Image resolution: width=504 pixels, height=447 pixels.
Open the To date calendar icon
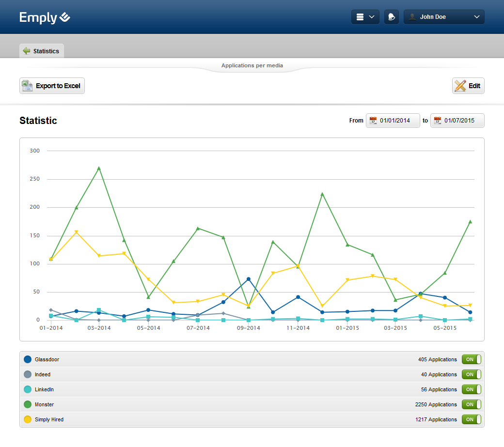438,121
